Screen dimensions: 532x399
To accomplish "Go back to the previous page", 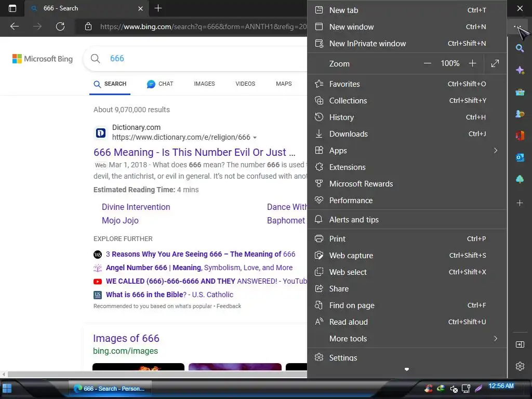I will point(15,26).
